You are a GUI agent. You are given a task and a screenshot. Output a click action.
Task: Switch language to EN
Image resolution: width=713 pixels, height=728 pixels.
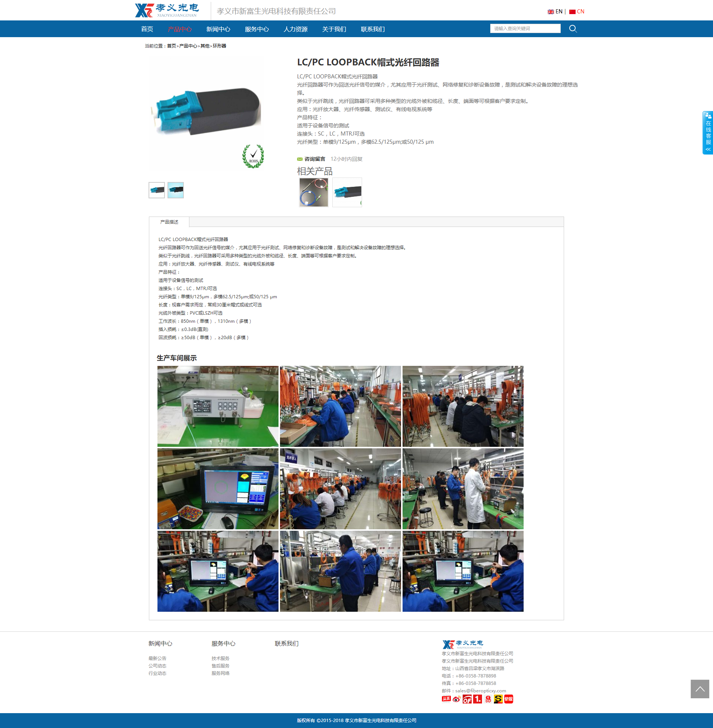click(x=554, y=12)
